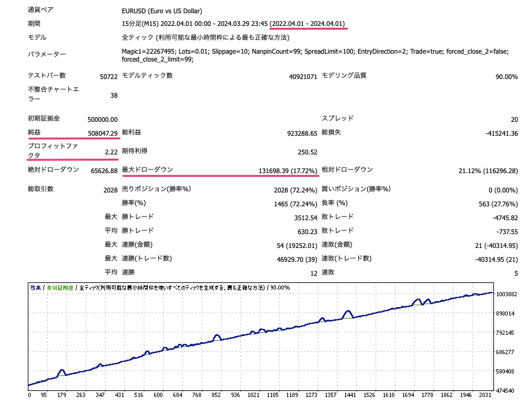Viewport: 532px width, 400px height.
Task: Click the chart y-axis label 1003882
Action: tap(507, 294)
